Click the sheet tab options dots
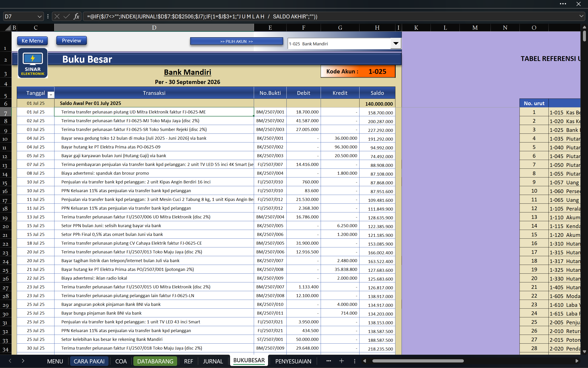588x368 pixels. tap(355, 361)
